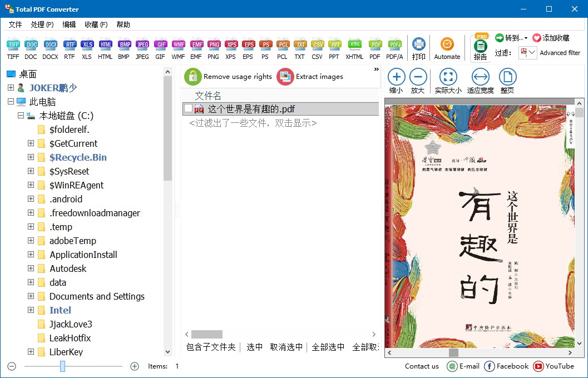Click 包含子文件夹 button
This screenshot has width=588, height=378.
(x=211, y=347)
